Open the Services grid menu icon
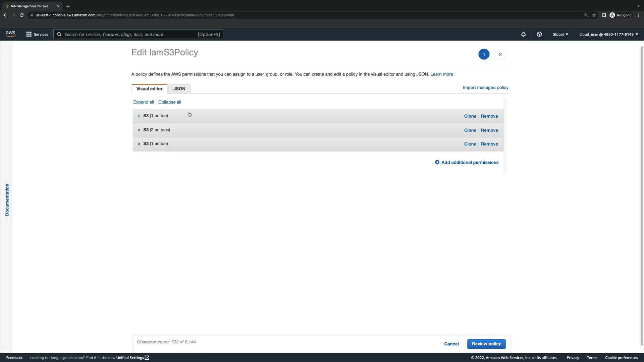644x362 pixels. click(29, 34)
